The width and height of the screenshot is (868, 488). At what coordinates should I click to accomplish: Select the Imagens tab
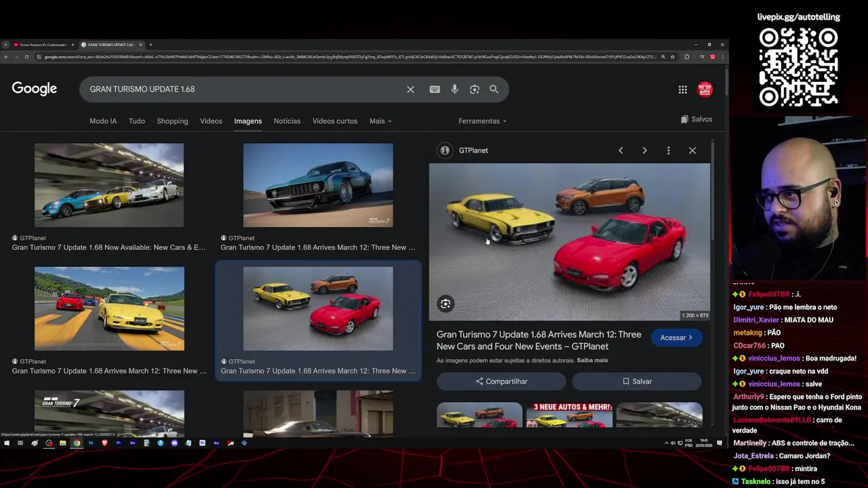coord(248,121)
